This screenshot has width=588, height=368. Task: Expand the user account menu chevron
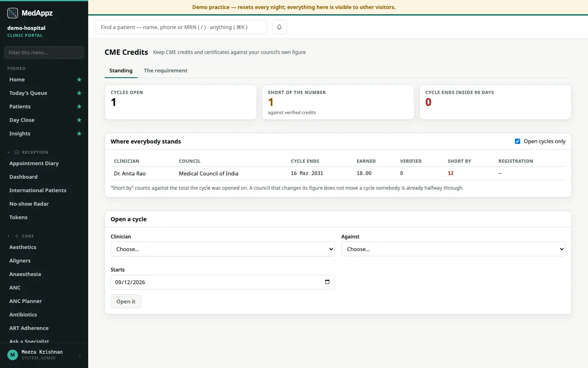click(x=80, y=355)
